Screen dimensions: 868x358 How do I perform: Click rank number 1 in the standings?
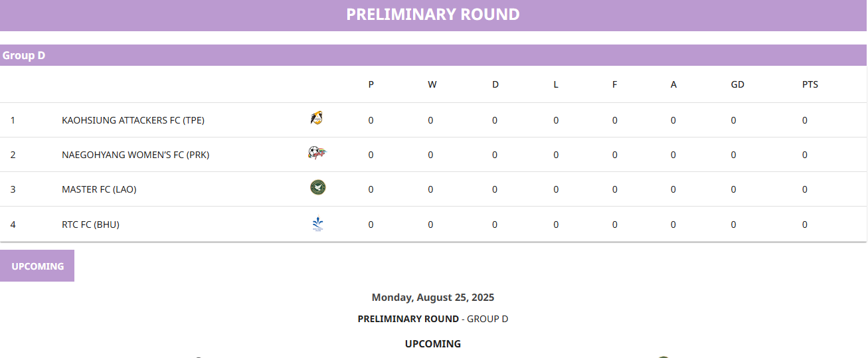click(x=13, y=120)
